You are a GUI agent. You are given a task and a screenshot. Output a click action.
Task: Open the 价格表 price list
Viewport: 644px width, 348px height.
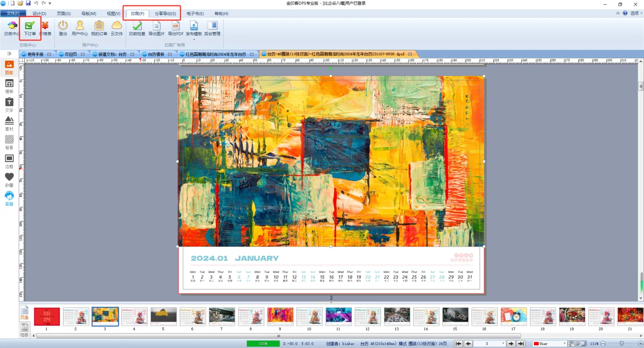pyautogui.click(x=45, y=28)
